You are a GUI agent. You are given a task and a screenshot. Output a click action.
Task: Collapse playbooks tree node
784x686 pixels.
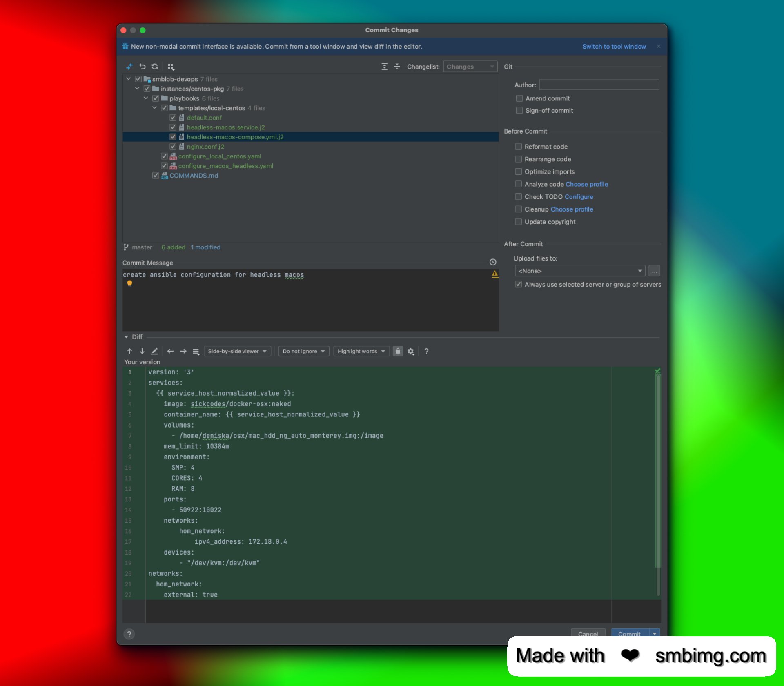point(146,98)
